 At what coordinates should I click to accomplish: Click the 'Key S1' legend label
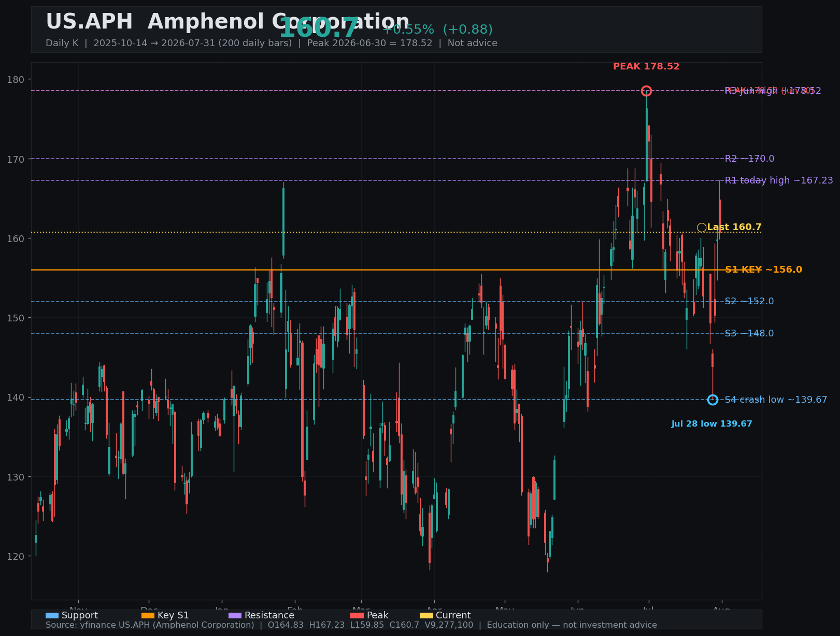(173, 615)
